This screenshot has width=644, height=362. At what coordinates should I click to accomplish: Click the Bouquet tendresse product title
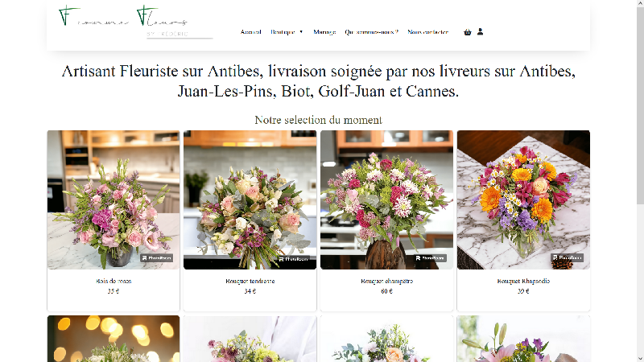250,281
